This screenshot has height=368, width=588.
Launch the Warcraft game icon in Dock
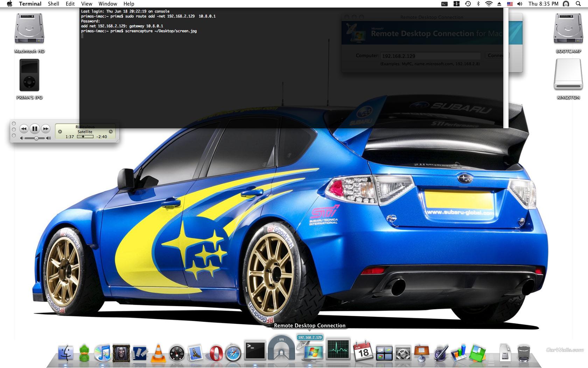tap(121, 353)
